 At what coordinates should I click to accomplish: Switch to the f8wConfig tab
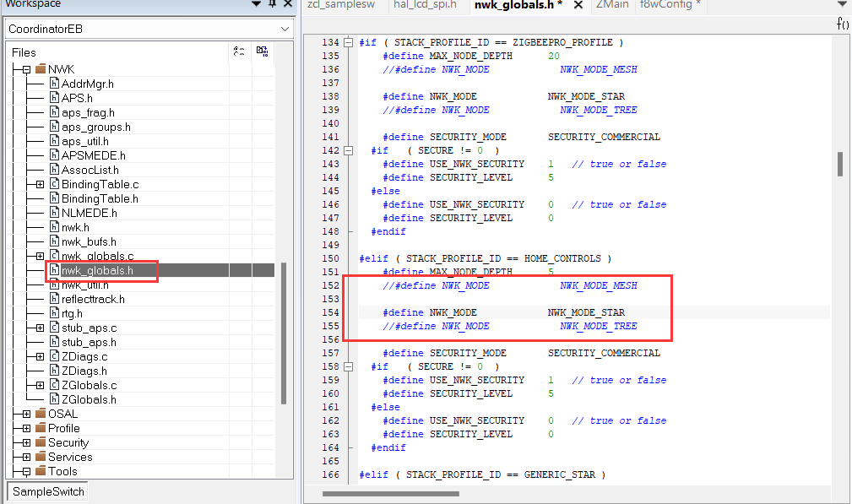pos(670,5)
